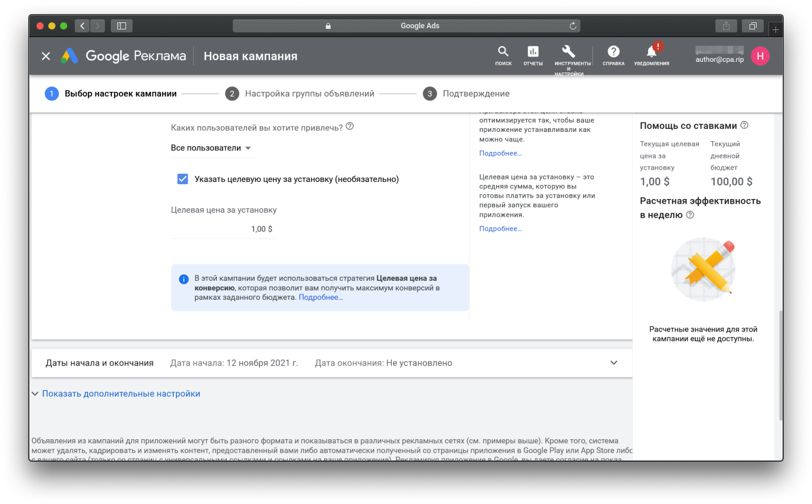
Task: Click the address bar lock icon
Action: [x=328, y=26]
